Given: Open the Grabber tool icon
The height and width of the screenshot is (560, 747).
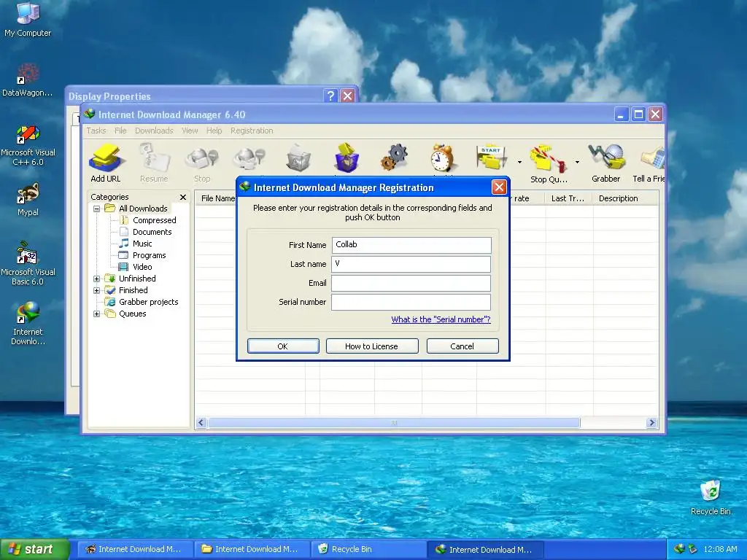Looking at the screenshot, I should coord(606,163).
